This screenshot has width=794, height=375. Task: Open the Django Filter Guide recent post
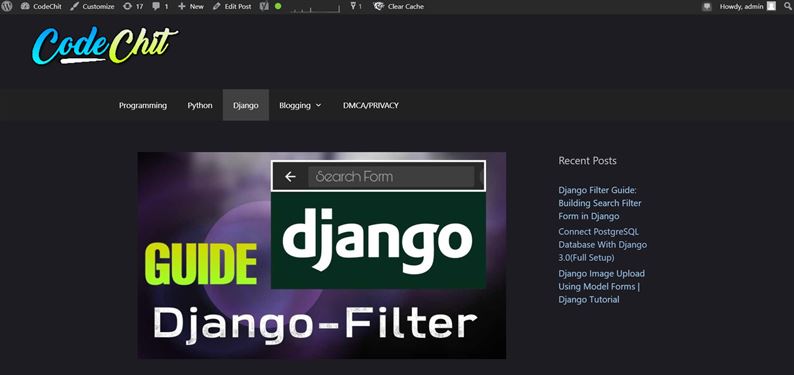[x=600, y=203]
